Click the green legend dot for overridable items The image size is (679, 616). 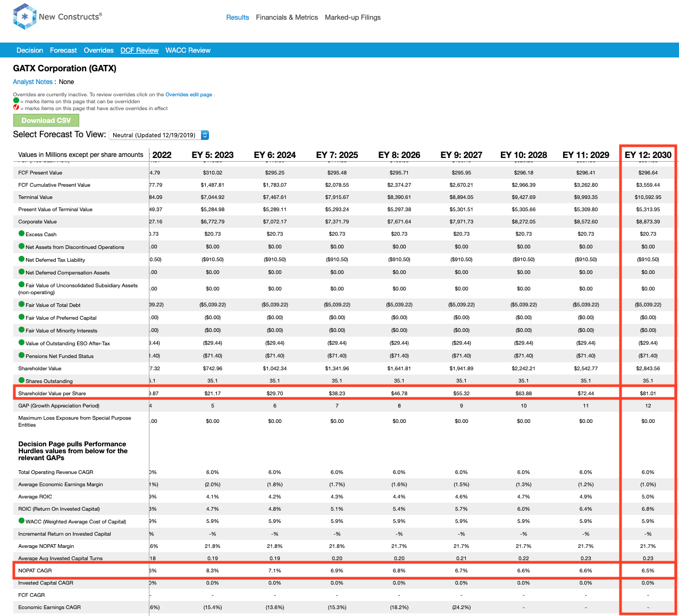16,101
